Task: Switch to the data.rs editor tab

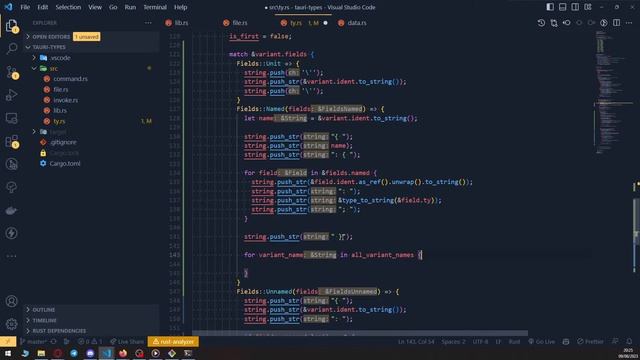Action: pos(353,23)
